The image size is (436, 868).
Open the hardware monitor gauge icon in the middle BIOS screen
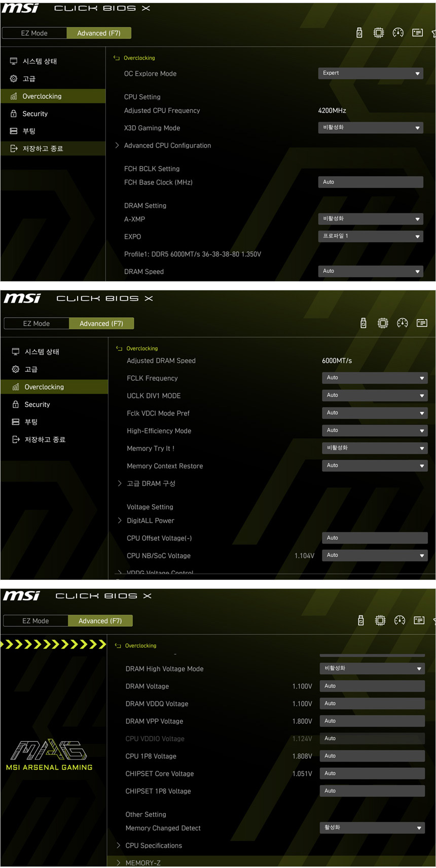coord(403,323)
